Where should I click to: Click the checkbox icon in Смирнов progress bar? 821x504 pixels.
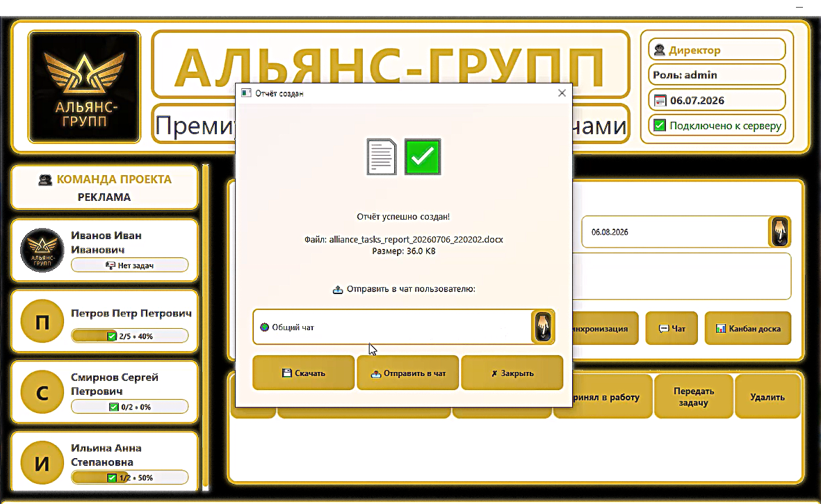click(x=113, y=407)
